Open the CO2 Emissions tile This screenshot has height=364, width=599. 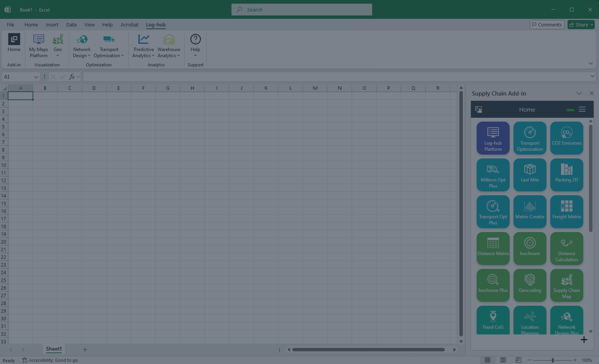(567, 138)
